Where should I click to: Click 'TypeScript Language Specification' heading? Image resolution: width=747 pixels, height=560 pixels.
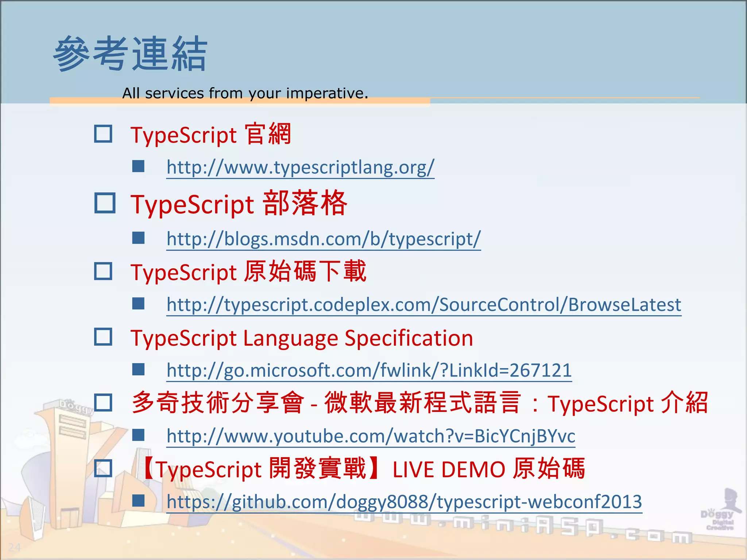[x=302, y=338]
